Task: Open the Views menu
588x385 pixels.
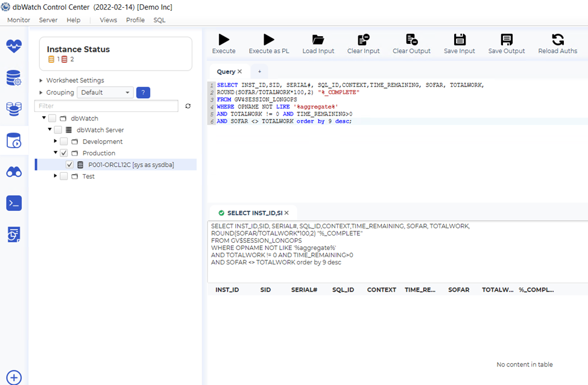Action: [109, 20]
